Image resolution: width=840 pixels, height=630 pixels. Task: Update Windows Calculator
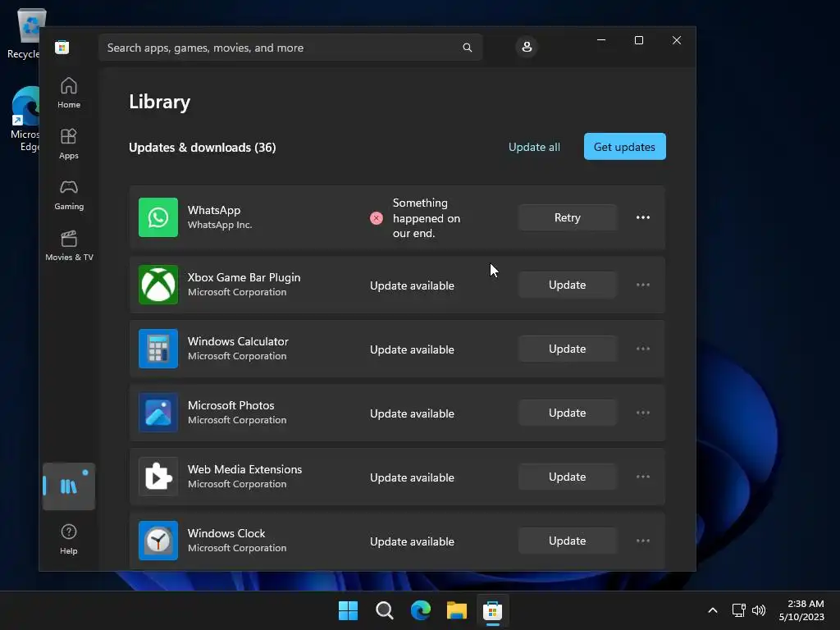coord(568,349)
